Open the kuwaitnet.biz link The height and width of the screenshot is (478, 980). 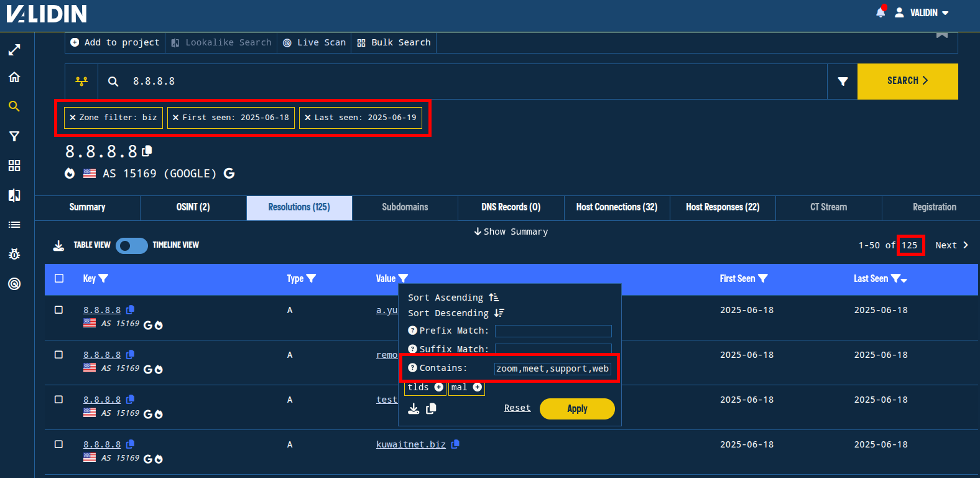click(411, 444)
